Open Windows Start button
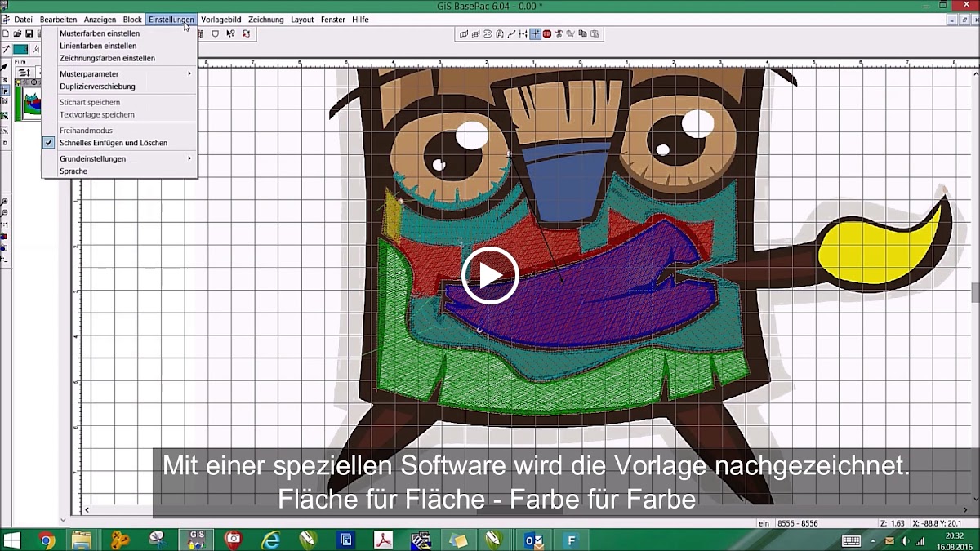This screenshot has width=980, height=551. [11, 540]
